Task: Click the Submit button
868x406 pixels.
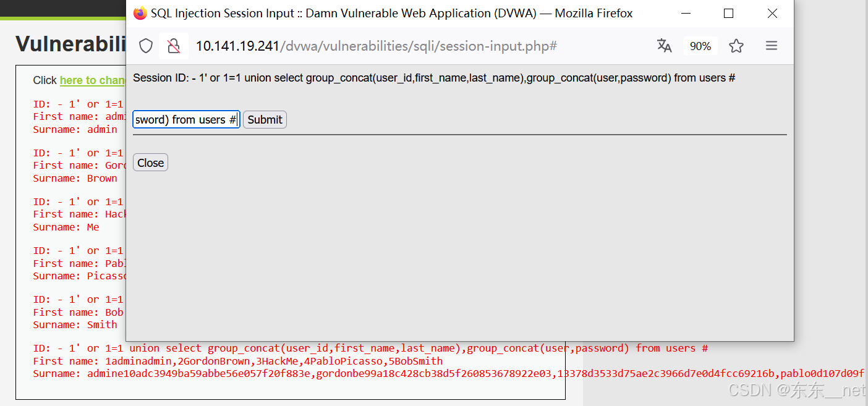Action: [x=265, y=120]
